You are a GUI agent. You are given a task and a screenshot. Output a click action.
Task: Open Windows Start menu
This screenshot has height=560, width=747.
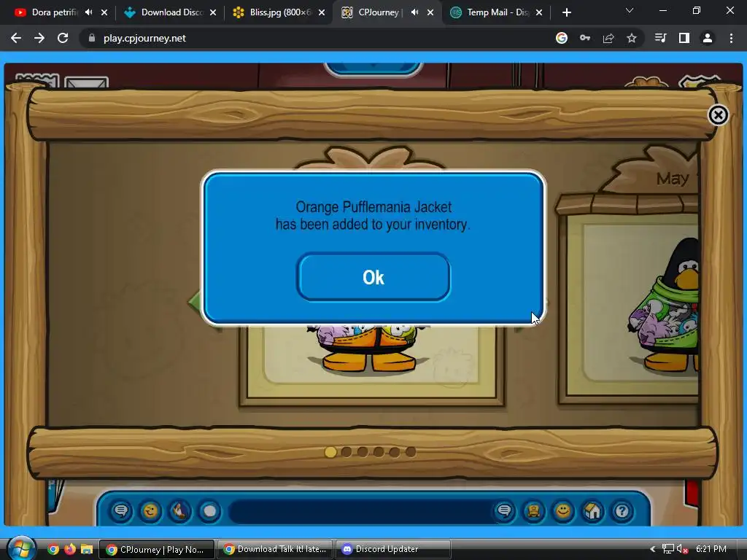point(21,549)
